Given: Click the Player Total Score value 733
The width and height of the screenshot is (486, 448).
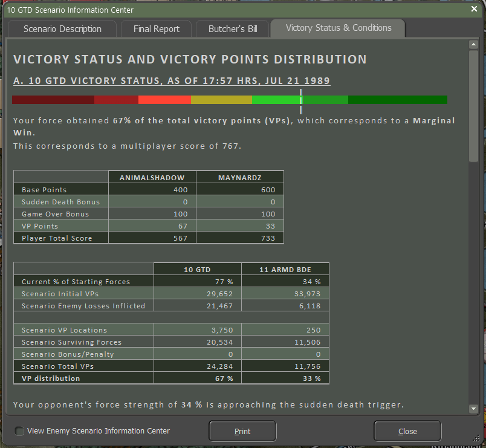Looking at the screenshot, I should (268, 238).
